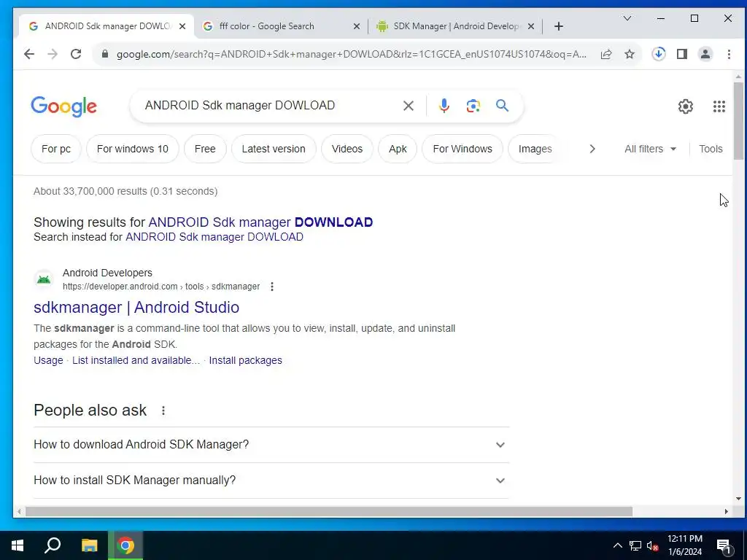Screen dimensions: 747x560
Task: Apply the For Windows chip
Action: [x=462, y=149]
